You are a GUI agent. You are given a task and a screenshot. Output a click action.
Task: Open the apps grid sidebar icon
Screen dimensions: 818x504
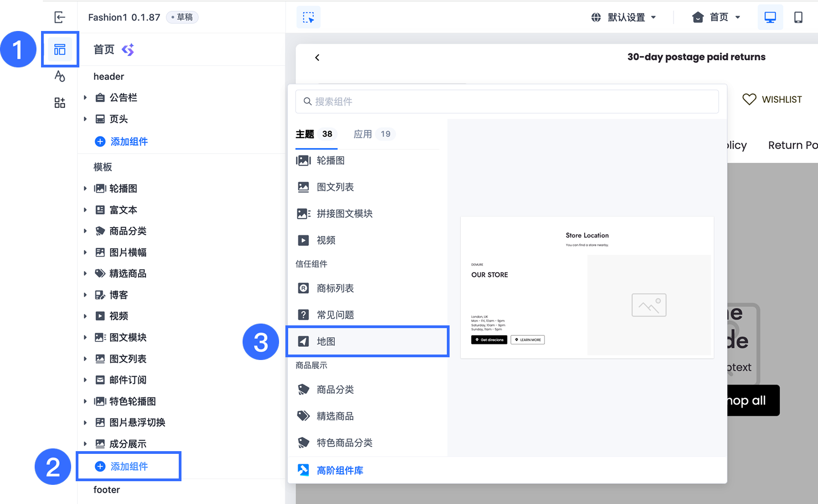pyautogui.click(x=60, y=103)
